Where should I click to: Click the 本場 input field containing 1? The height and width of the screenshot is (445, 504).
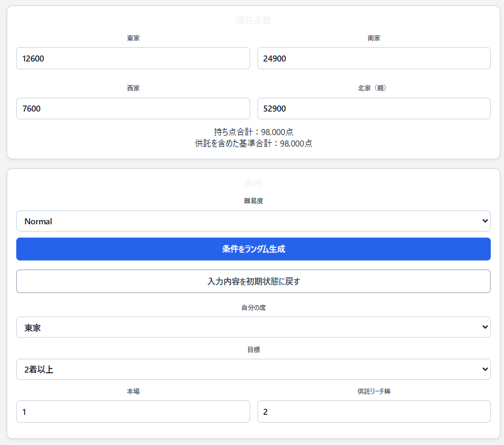coord(133,412)
